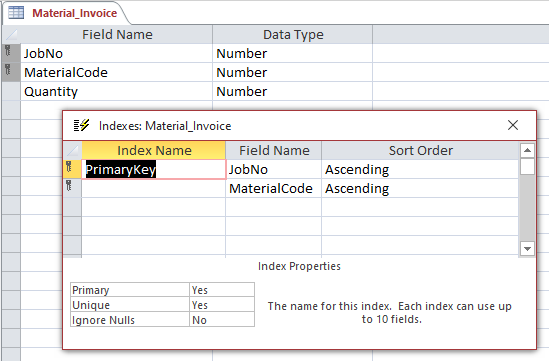The image size is (549, 361).
Task: Toggle the Primary property value Yes
Action: 222,290
